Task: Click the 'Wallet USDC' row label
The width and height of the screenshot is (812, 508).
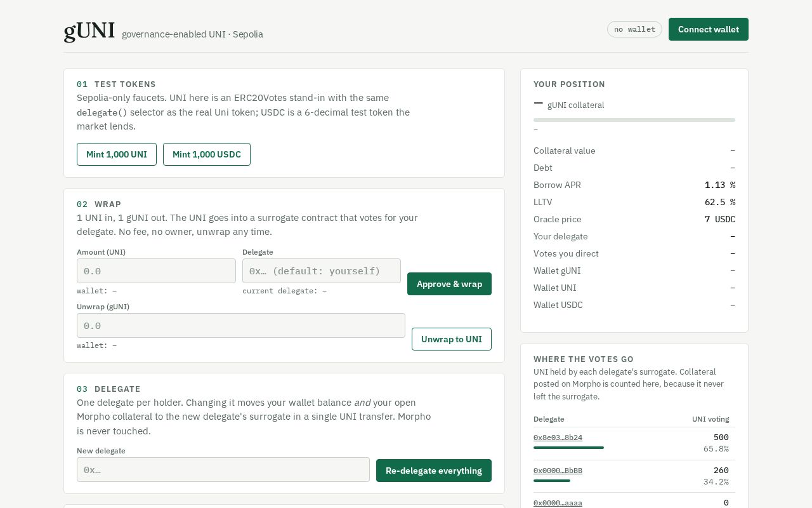Action: click(x=558, y=305)
